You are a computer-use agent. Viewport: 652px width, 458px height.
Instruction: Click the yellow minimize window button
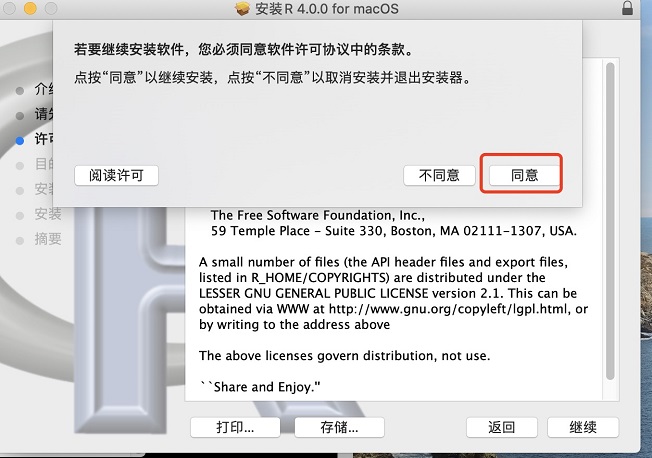pos(30,8)
